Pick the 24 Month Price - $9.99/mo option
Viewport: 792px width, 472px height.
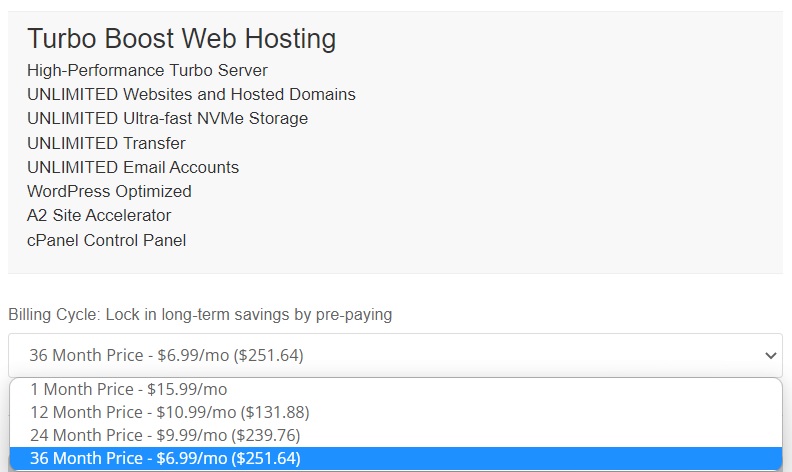(x=395, y=435)
